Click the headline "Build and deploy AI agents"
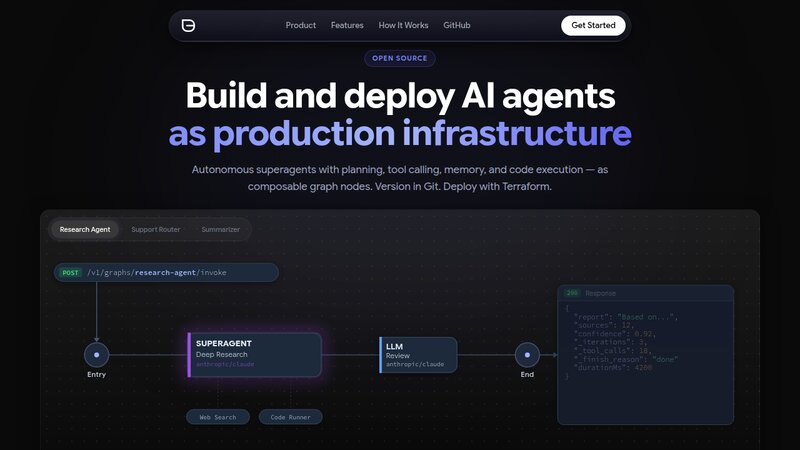The image size is (800, 450). 401,95
